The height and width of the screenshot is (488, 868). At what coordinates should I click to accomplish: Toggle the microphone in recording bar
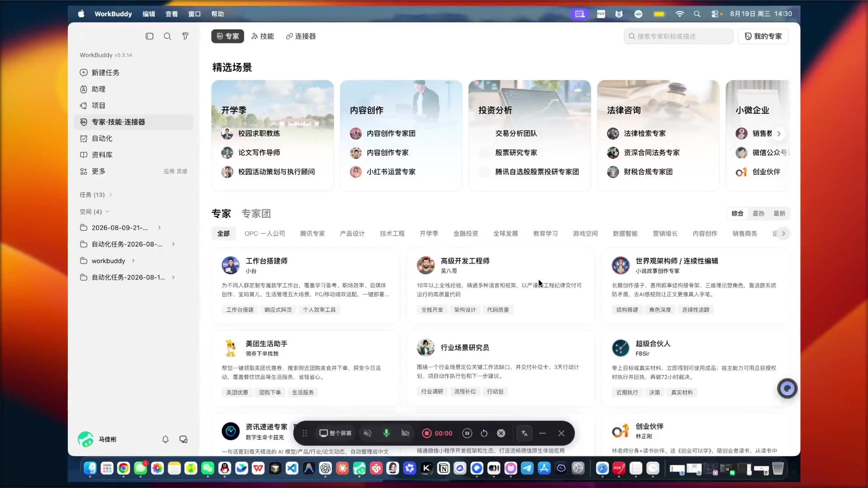pyautogui.click(x=387, y=433)
